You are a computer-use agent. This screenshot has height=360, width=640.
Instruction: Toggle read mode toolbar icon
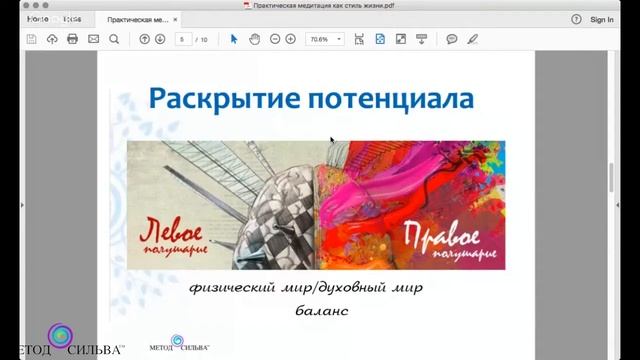pyautogui.click(x=421, y=39)
